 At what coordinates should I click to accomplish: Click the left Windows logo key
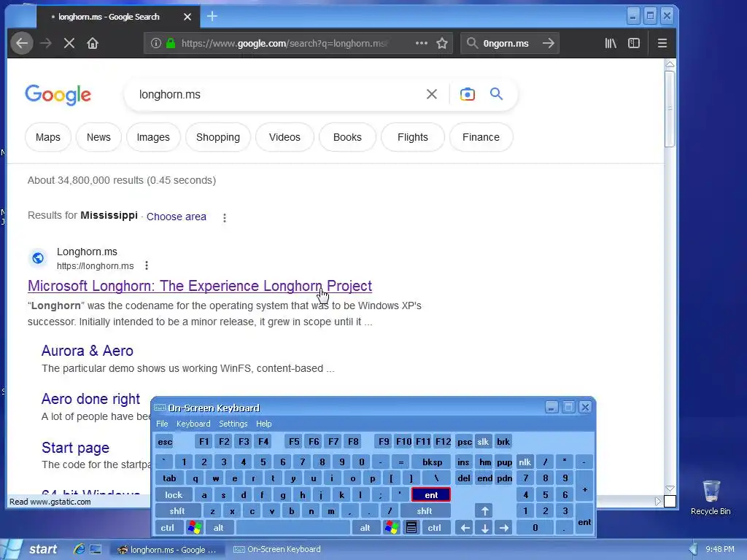click(x=194, y=528)
